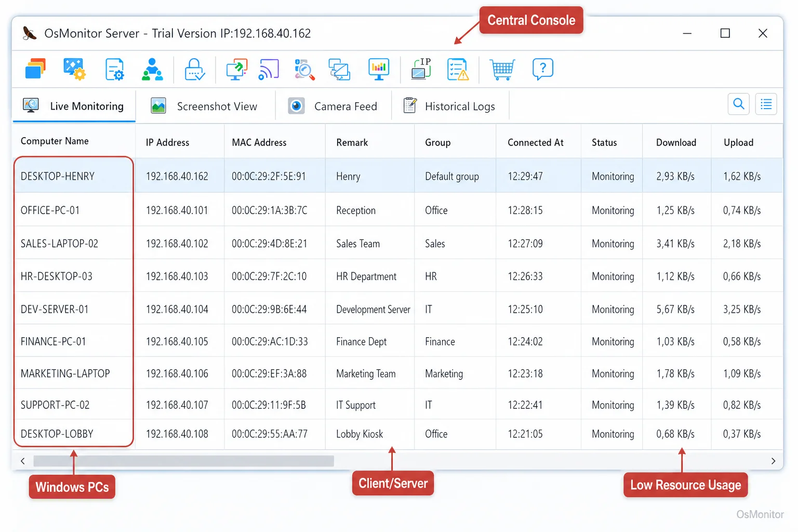The height and width of the screenshot is (532, 798).
Task: Click the Marketing group cell
Action: pyautogui.click(x=444, y=374)
